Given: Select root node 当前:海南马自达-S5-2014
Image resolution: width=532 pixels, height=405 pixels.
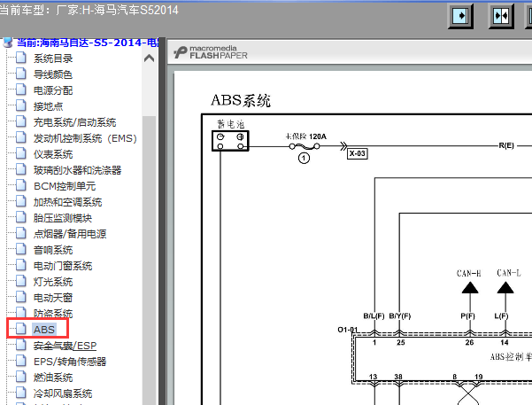Looking at the screenshot, I should [88, 43].
